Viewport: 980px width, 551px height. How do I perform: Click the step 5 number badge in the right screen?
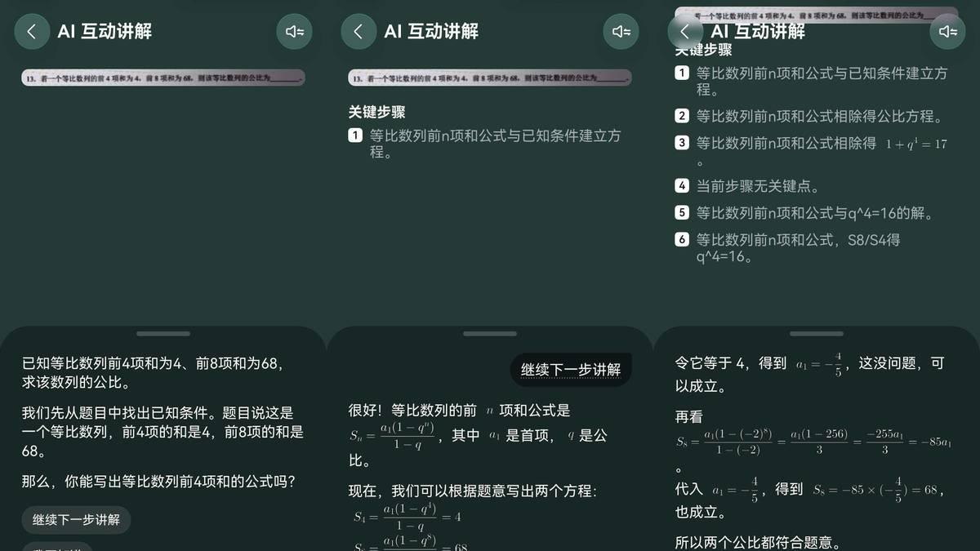[682, 213]
